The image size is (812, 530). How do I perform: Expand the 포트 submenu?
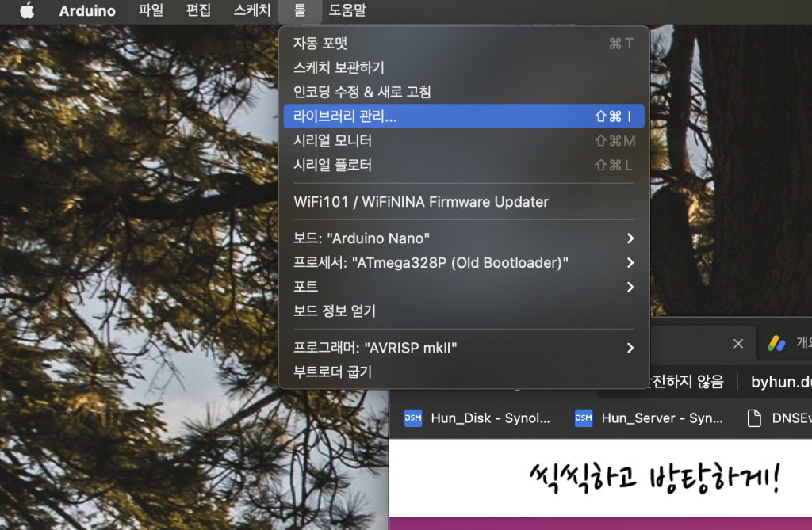464,287
